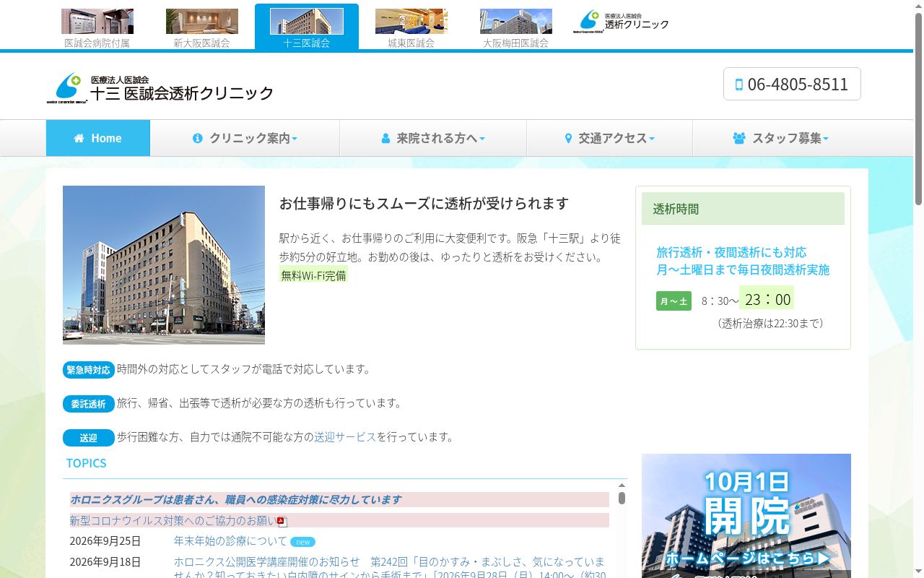Click the 透析時間 panel heading

(x=743, y=209)
